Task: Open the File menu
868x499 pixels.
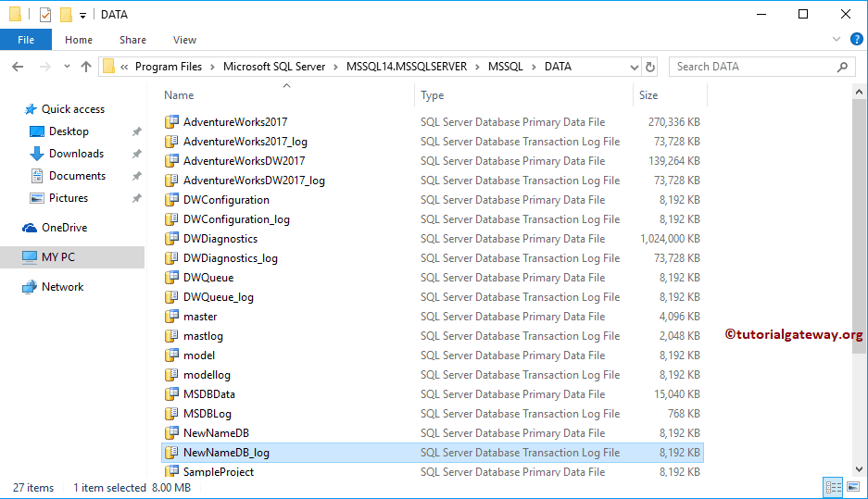Action: 26,40
